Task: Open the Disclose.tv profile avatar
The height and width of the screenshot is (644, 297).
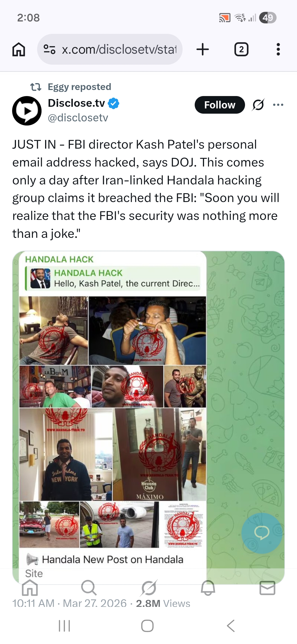Action: pos(27,111)
